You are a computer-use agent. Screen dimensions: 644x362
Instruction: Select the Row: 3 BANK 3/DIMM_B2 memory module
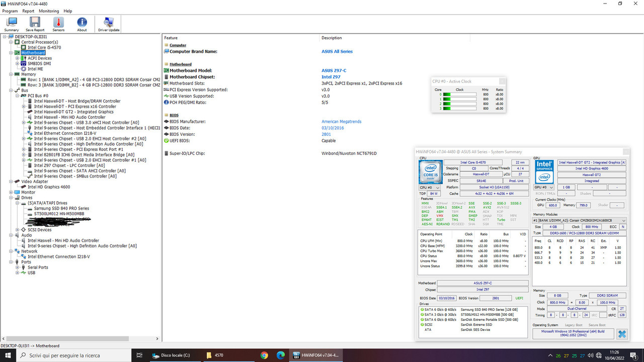94,85
